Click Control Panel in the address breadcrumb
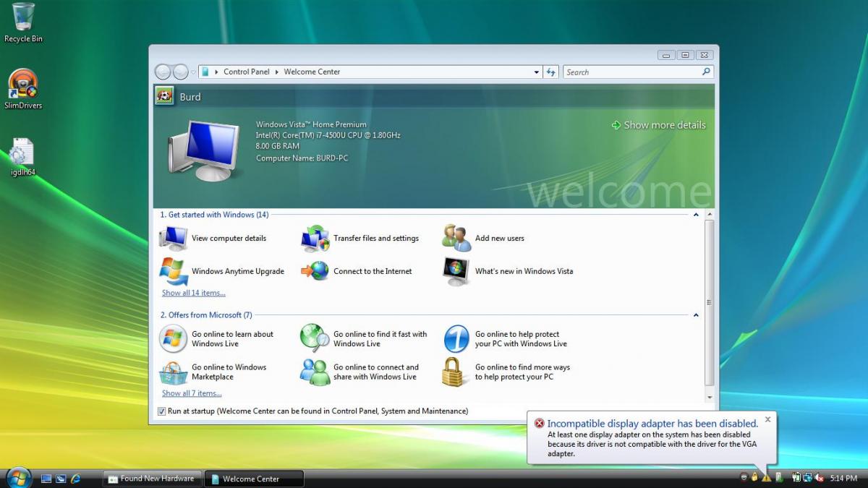The height and width of the screenshot is (488, 868). click(247, 72)
